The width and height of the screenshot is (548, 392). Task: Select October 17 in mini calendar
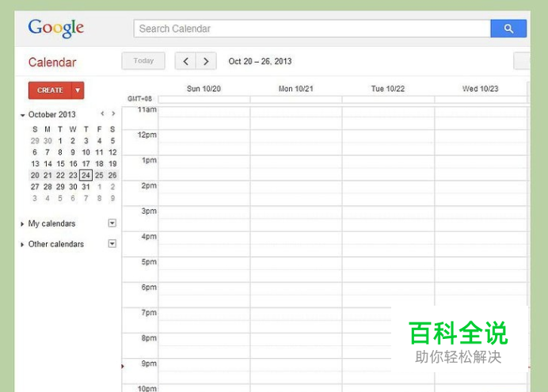[x=86, y=163]
